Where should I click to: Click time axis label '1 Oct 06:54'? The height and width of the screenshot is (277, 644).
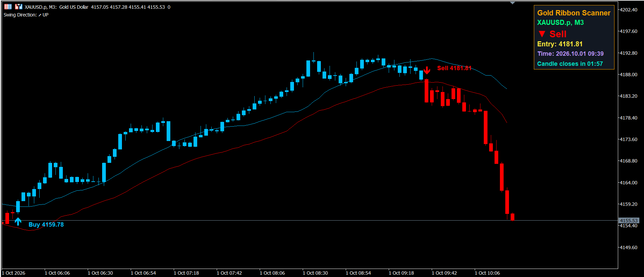click(144, 273)
